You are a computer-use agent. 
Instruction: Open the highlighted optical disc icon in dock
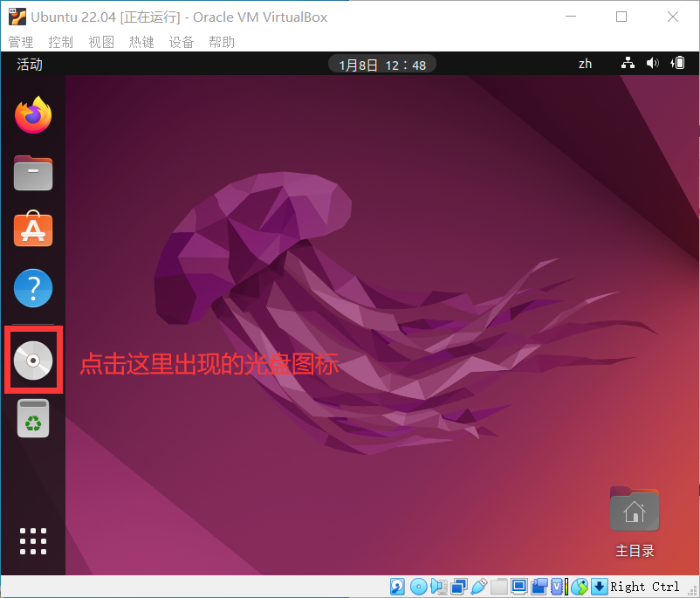pos(33,360)
